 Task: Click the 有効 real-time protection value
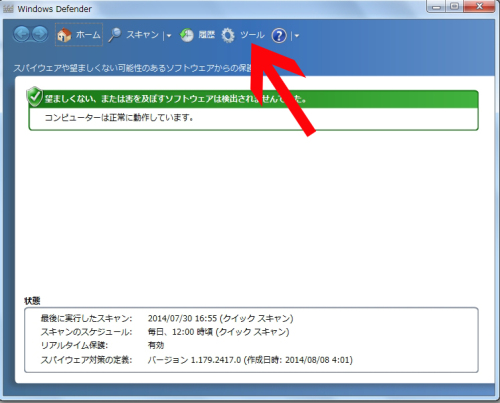pyautogui.click(x=156, y=345)
